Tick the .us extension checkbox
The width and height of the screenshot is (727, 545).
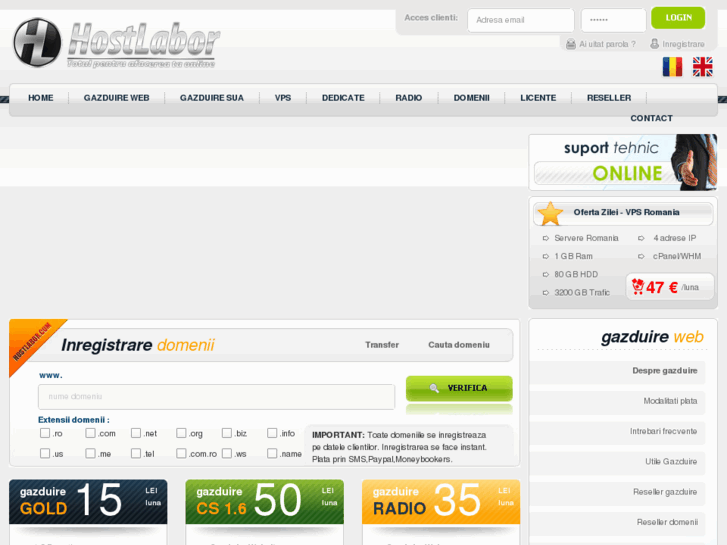tap(45, 453)
